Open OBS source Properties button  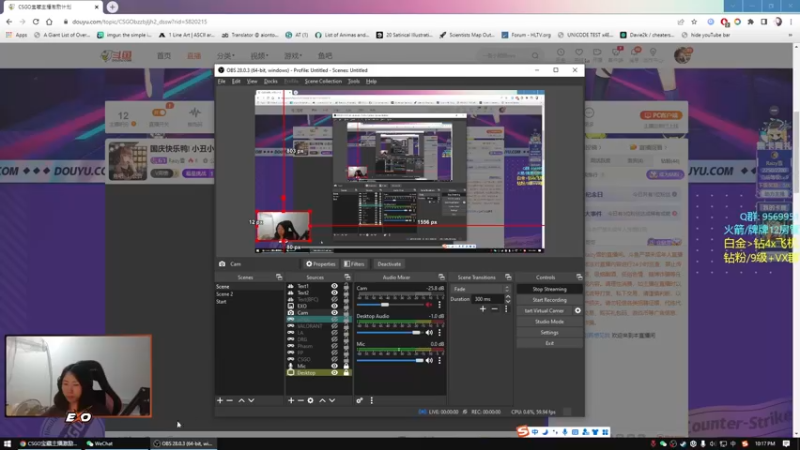(x=321, y=264)
